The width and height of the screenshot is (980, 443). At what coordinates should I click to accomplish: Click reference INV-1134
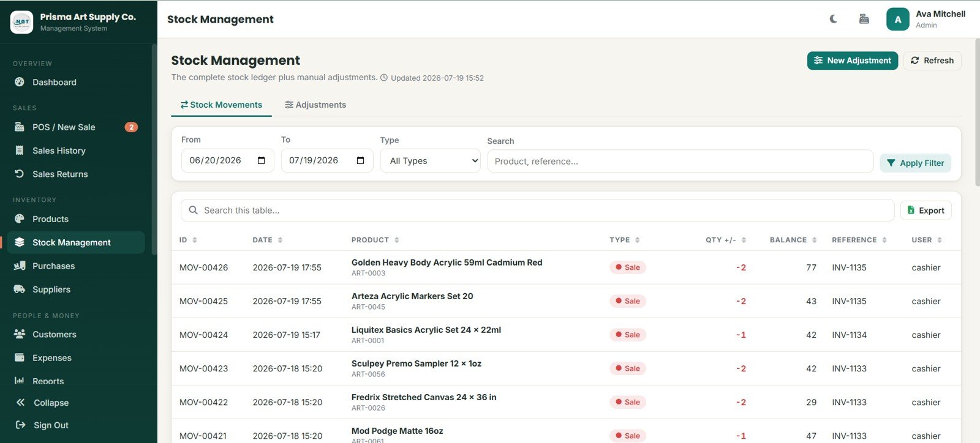849,335
